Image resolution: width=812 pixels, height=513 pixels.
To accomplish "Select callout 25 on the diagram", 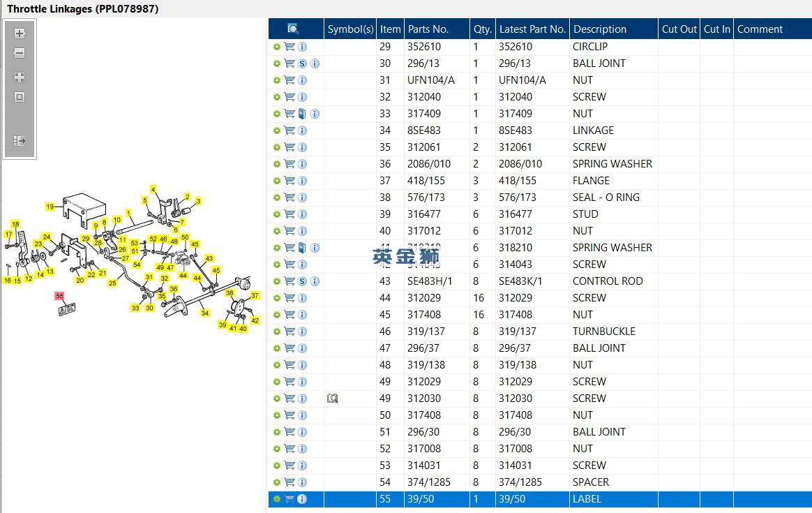I will point(112,283).
